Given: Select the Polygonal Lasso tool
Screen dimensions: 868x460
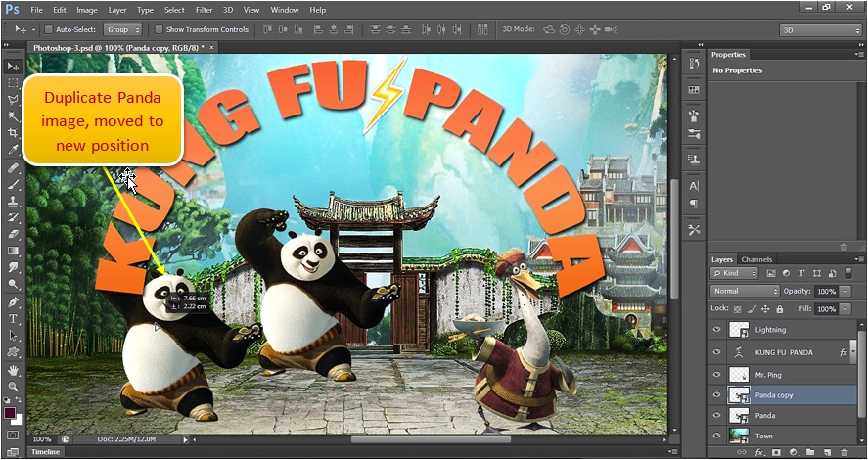Looking at the screenshot, I should point(13,100).
